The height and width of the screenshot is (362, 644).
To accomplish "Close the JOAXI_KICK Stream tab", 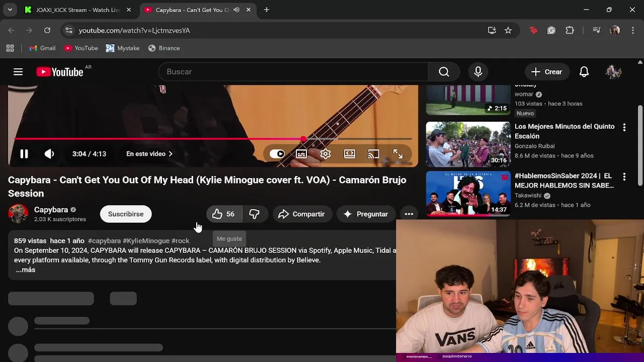I will pos(129,10).
